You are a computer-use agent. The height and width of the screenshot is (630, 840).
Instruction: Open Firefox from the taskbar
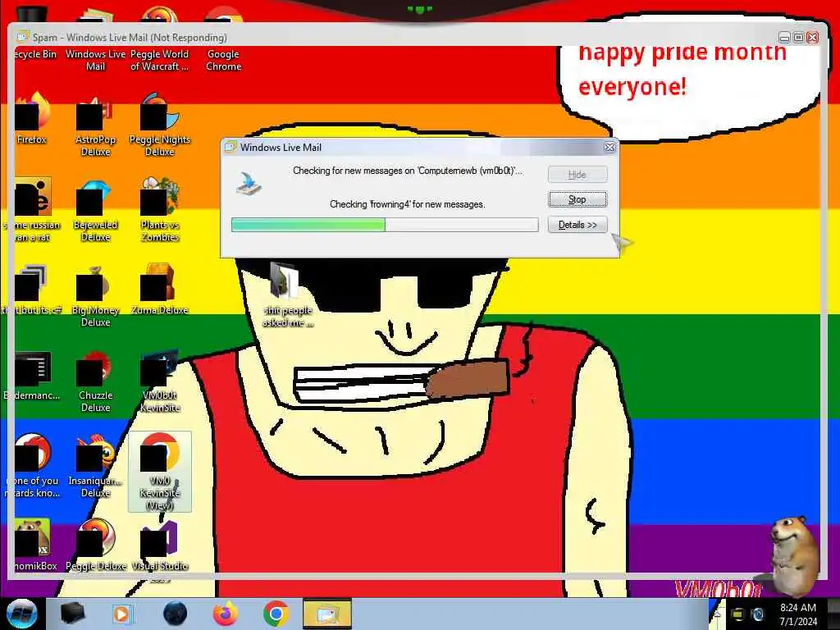pyautogui.click(x=225, y=614)
